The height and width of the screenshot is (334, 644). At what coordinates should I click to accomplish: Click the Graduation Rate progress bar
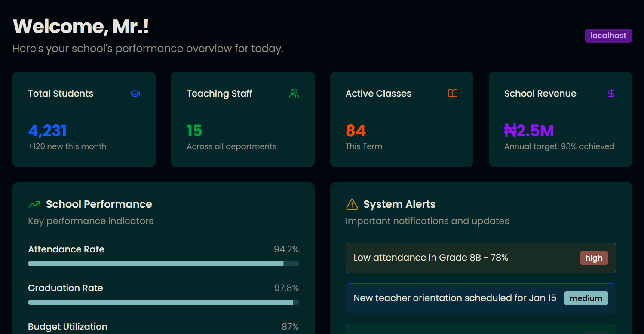click(x=163, y=302)
